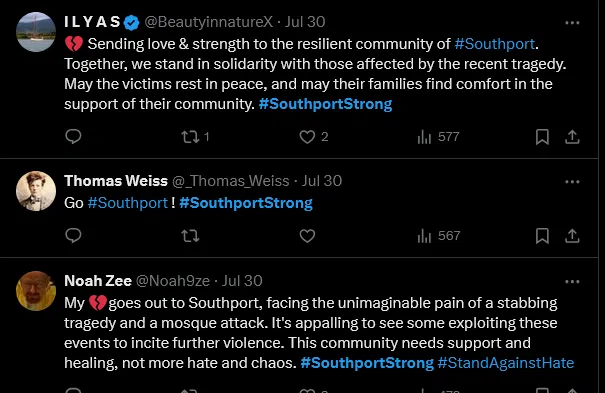Viewport: 605px width, 393px height.
Task: Open Noah Zee avatar
Action: pos(36,291)
